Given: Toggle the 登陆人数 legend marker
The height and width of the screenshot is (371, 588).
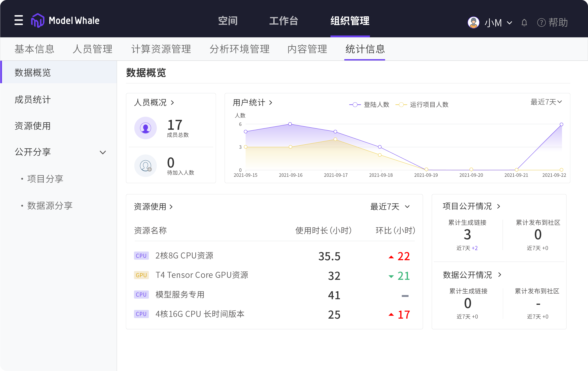Looking at the screenshot, I should [355, 105].
